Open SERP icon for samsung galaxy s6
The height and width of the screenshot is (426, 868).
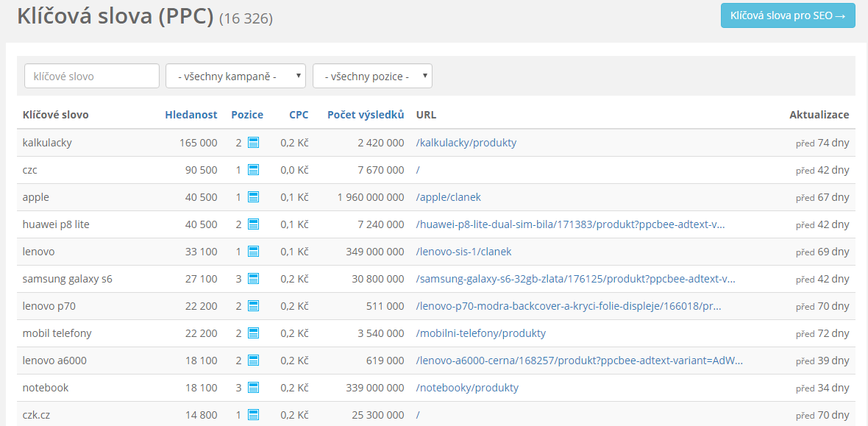(x=253, y=279)
